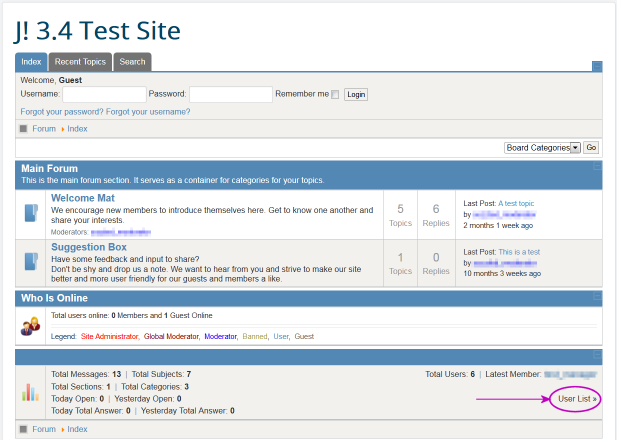Click the Who Is Online users icon
The image size is (617, 440).
coord(30,326)
